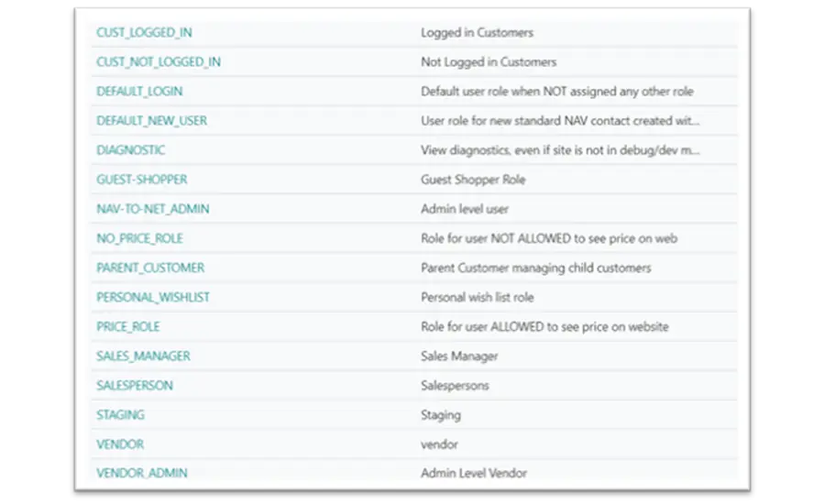The width and height of the screenshot is (825, 504).
Task: Click the GUEST-SHOPPER role link
Action: [141, 180]
